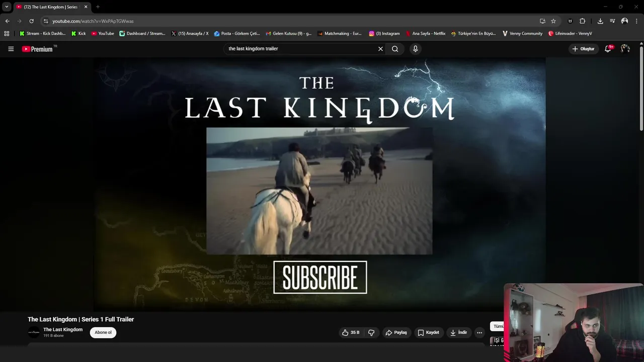Open the Instagram bookmark
The height and width of the screenshot is (362, 644).
(x=384, y=34)
